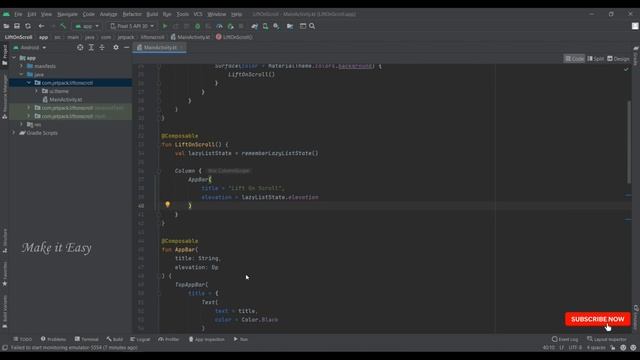Collapse the java folder
The image size is (640, 360).
click(x=22, y=74)
